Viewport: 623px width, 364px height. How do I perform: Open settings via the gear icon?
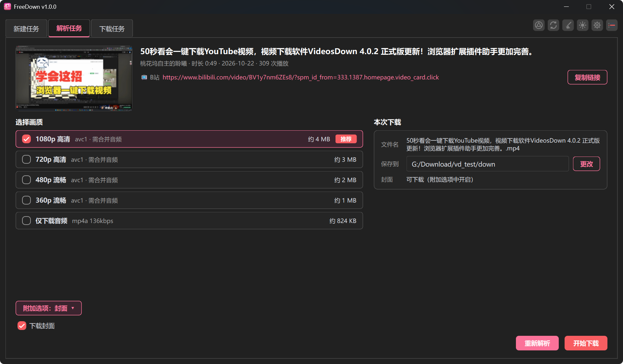click(597, 25)
